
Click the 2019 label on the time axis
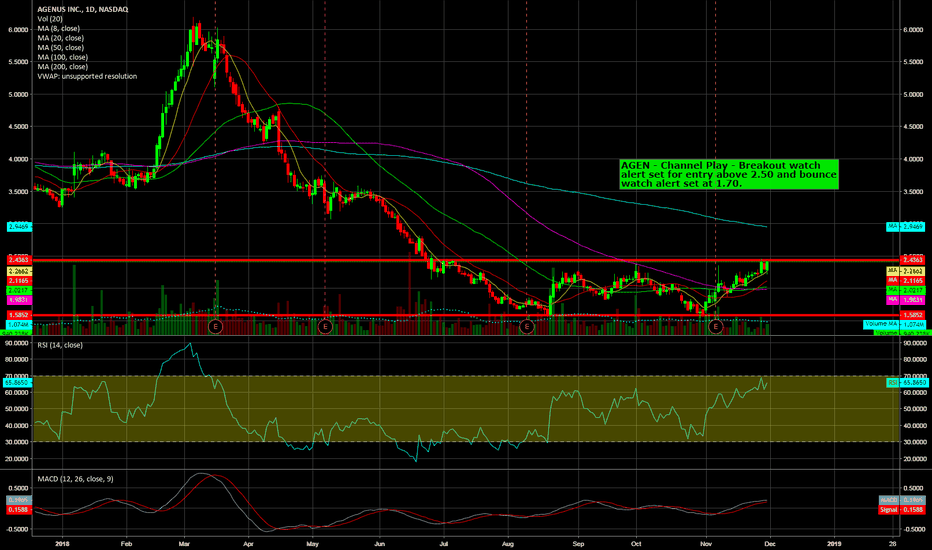click(x=834, y=543)
